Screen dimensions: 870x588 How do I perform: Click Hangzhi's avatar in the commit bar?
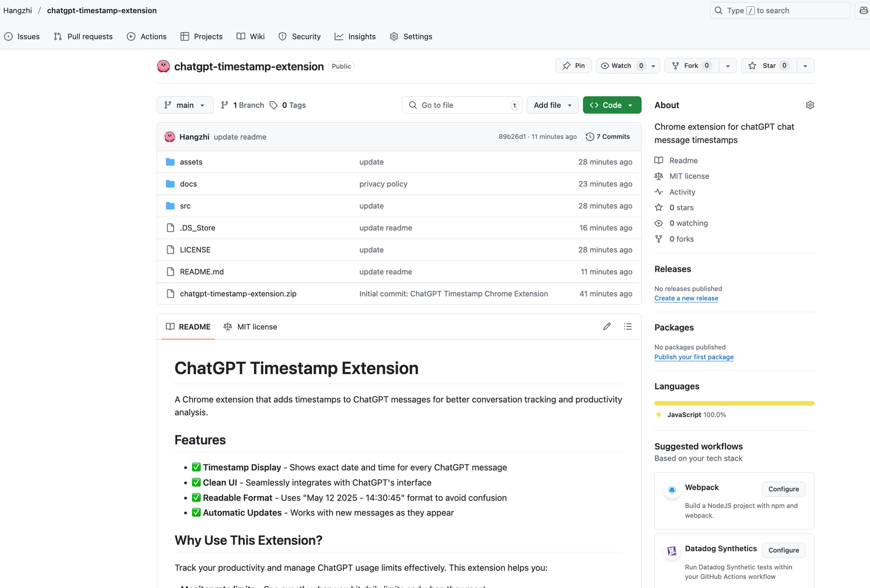click(x=169, y=137)
